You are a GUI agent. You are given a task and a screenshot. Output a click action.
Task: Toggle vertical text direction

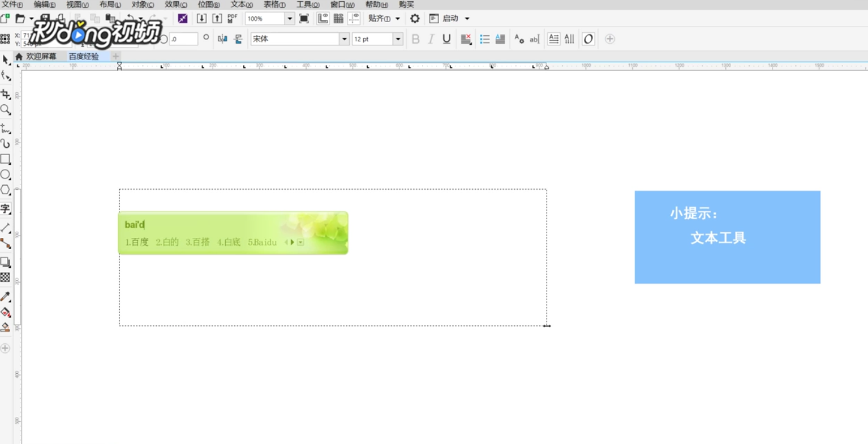point(569,39)
